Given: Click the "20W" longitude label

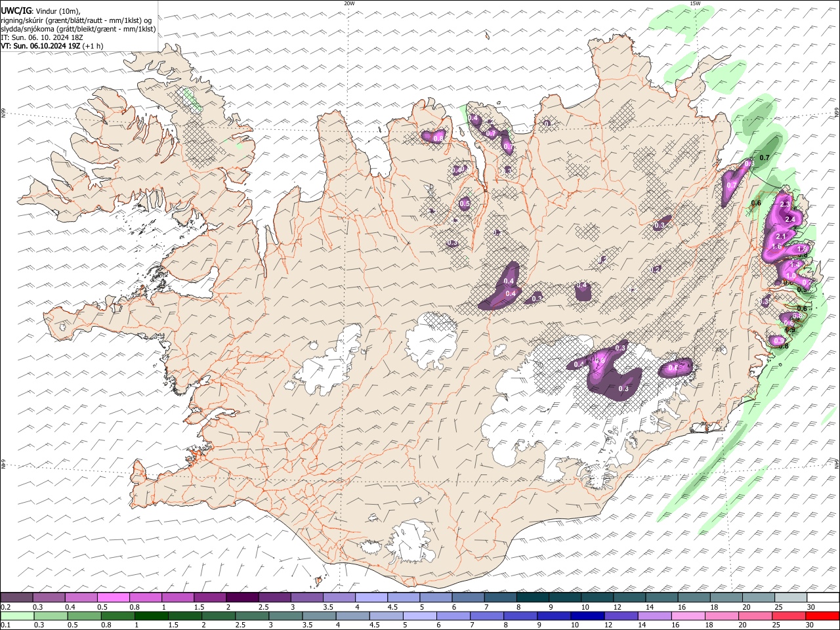Looking at the screenshot, I should tap(349, 3).
